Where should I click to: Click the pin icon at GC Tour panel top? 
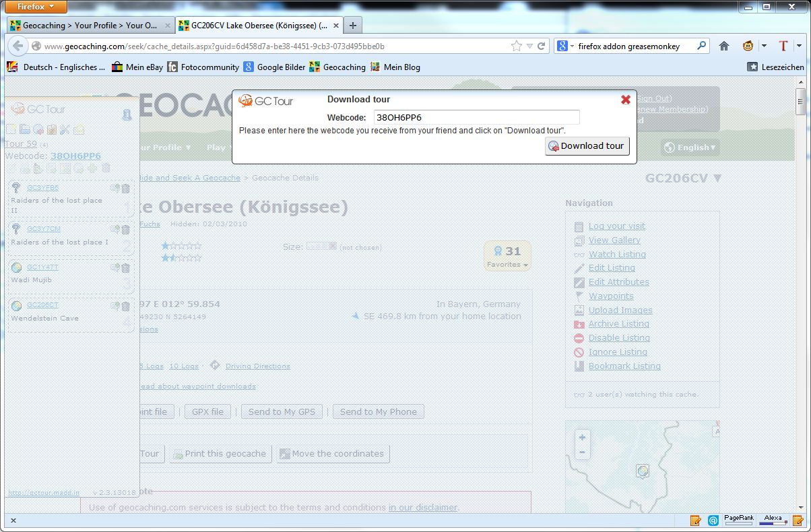pyautogui.click(x=127, y=115)
